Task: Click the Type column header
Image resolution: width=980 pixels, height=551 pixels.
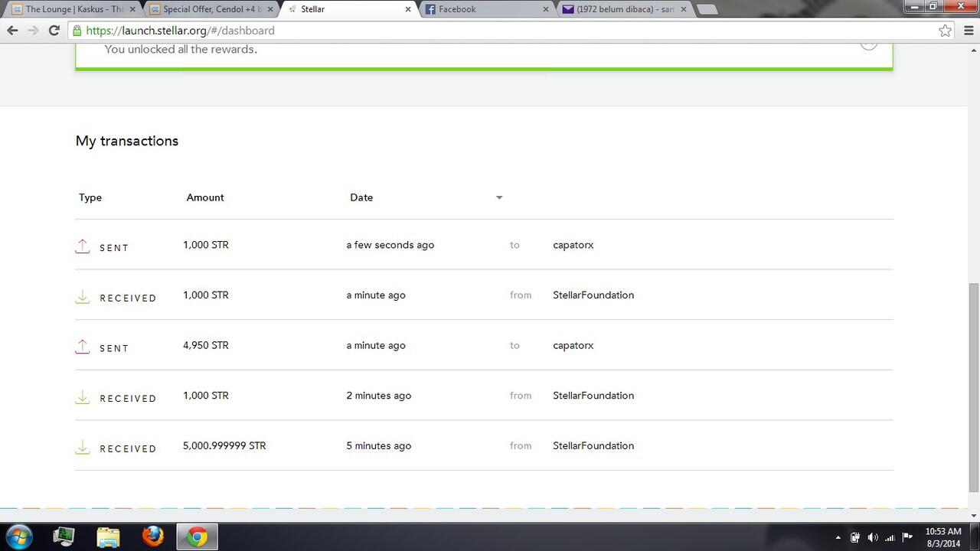Action: (90, 197)
